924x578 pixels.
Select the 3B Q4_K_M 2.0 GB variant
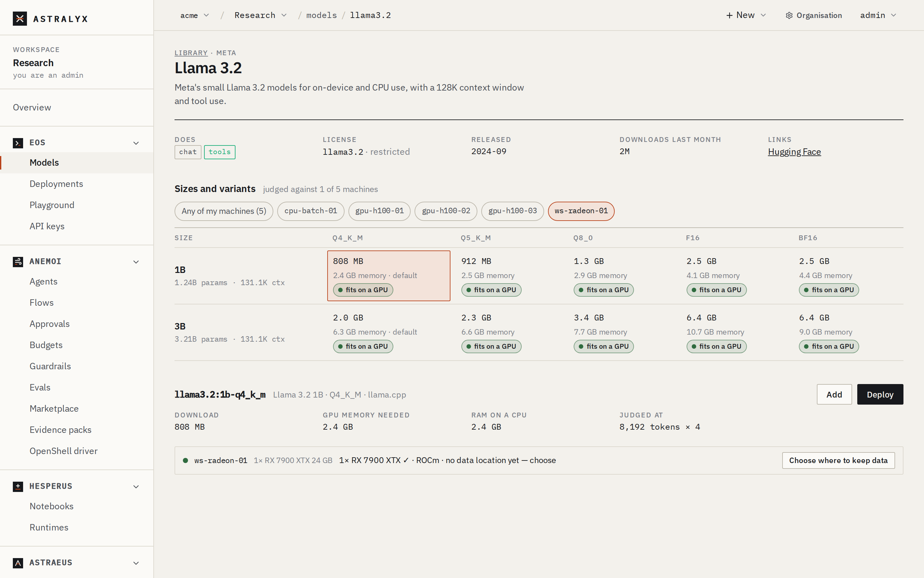[389, 332]
